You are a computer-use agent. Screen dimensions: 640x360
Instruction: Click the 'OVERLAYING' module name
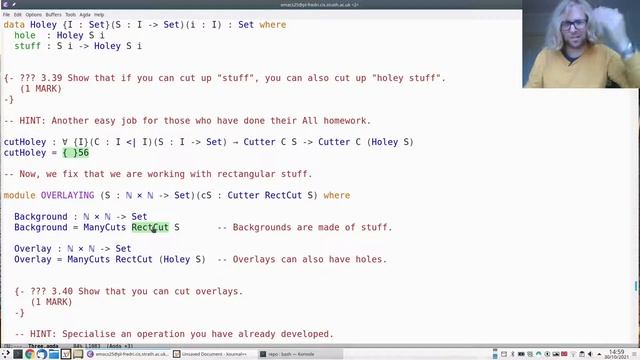(67, 196)
